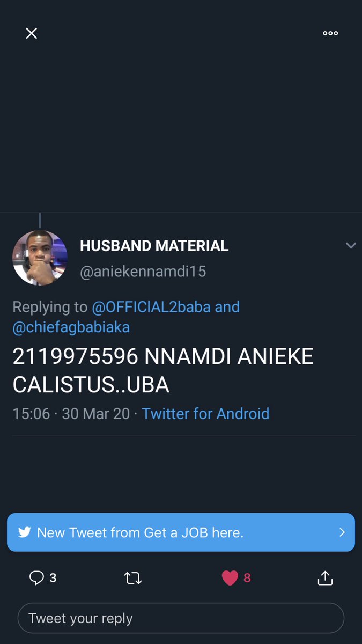The width and height of the screenshot is (362, 644).
Task: Share the tweet using the upload icon
Action: tap(325, 577)
